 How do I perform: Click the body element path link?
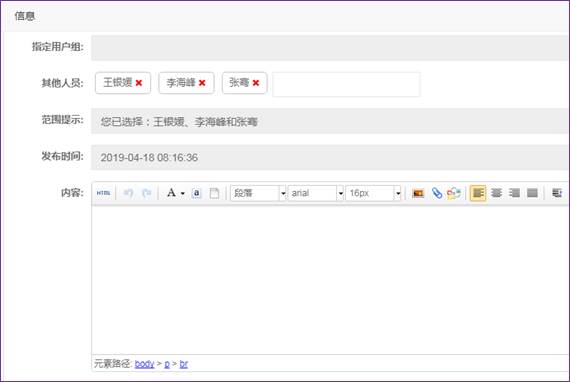click(144, 363)
